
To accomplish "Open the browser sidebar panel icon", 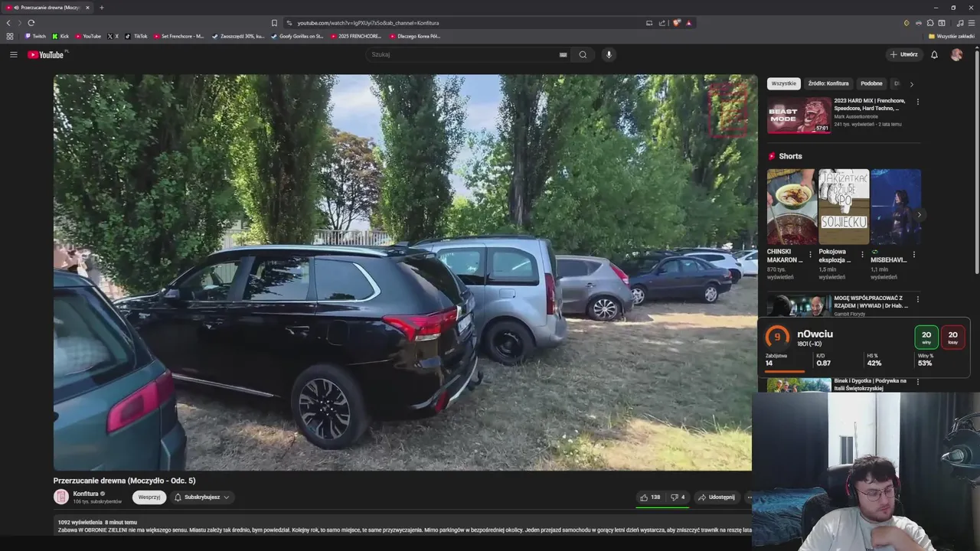I will pyautogui.click(x=942, y=23).
